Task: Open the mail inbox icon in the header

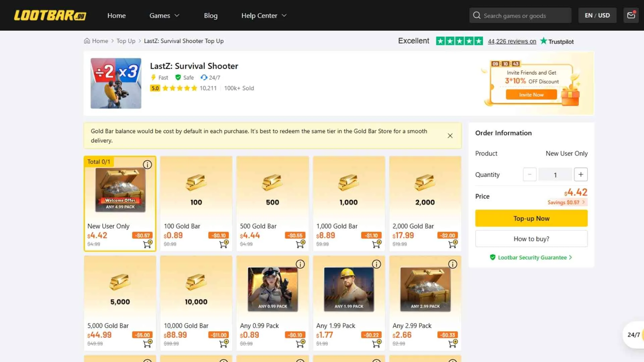Action: point(631,15)
